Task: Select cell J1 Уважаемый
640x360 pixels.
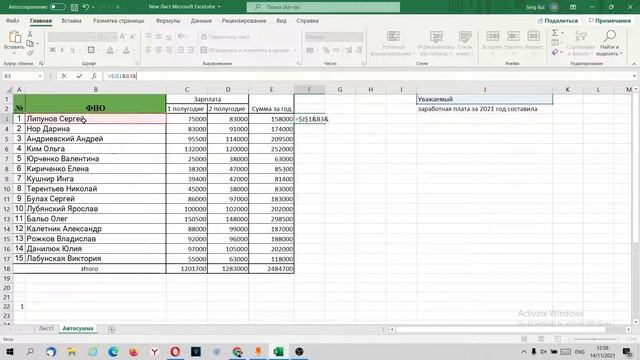Action: click(x=484, y=99)
